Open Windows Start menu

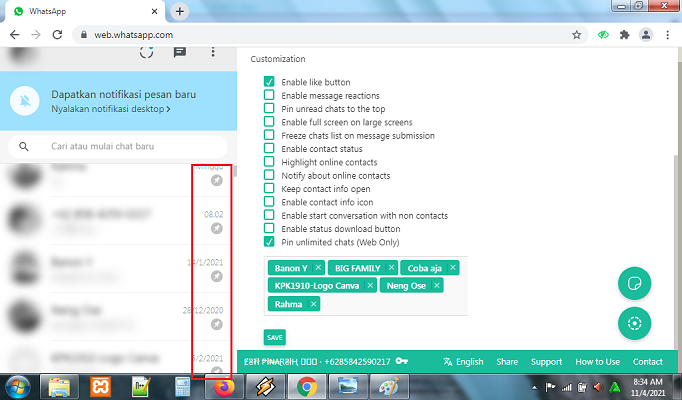(17, 387)
